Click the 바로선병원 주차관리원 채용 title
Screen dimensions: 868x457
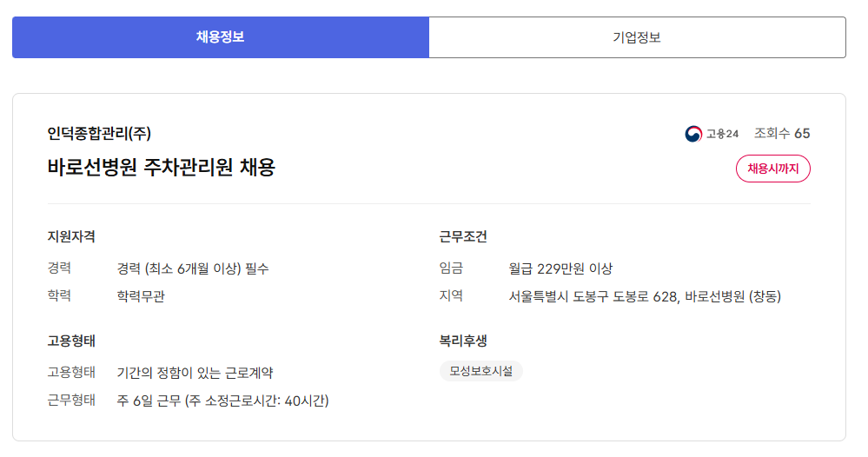(161, 168)
